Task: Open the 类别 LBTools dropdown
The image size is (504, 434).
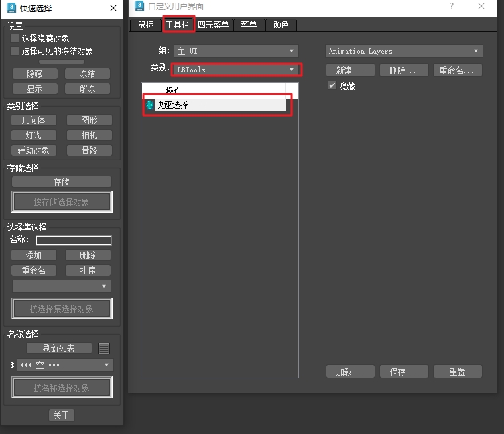Action: pos(236,70)
